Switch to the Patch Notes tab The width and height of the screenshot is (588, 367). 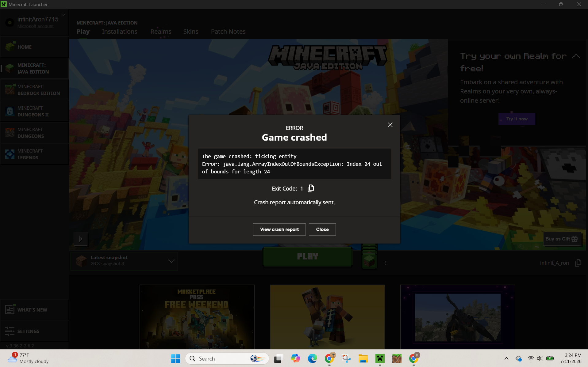click(228, 32)
